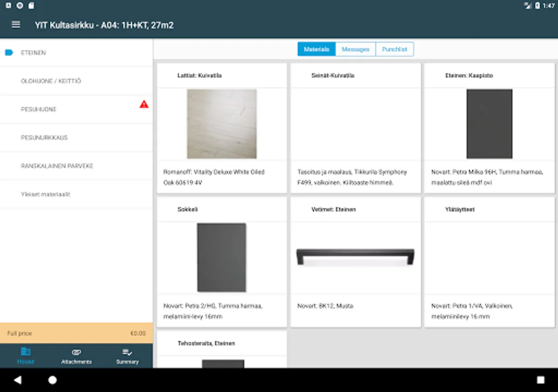Open the Seinät-Kuivatila card title

click(333, 75)
